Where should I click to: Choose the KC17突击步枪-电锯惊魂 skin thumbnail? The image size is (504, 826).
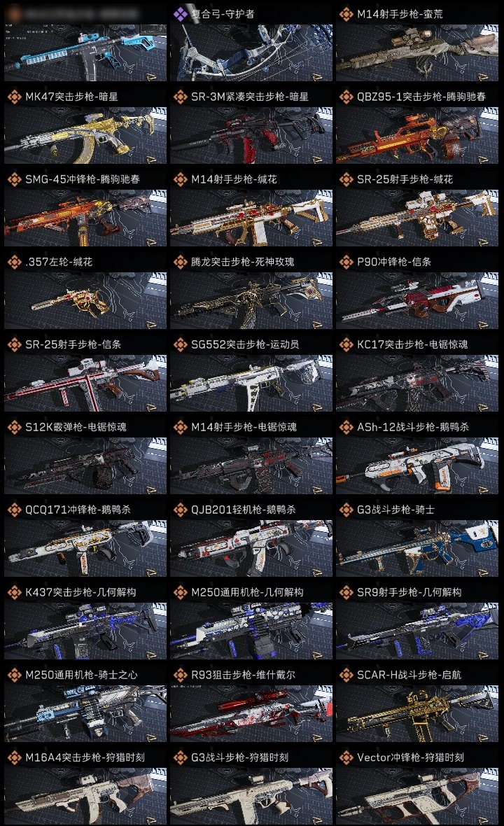click(x=417, y=384)
